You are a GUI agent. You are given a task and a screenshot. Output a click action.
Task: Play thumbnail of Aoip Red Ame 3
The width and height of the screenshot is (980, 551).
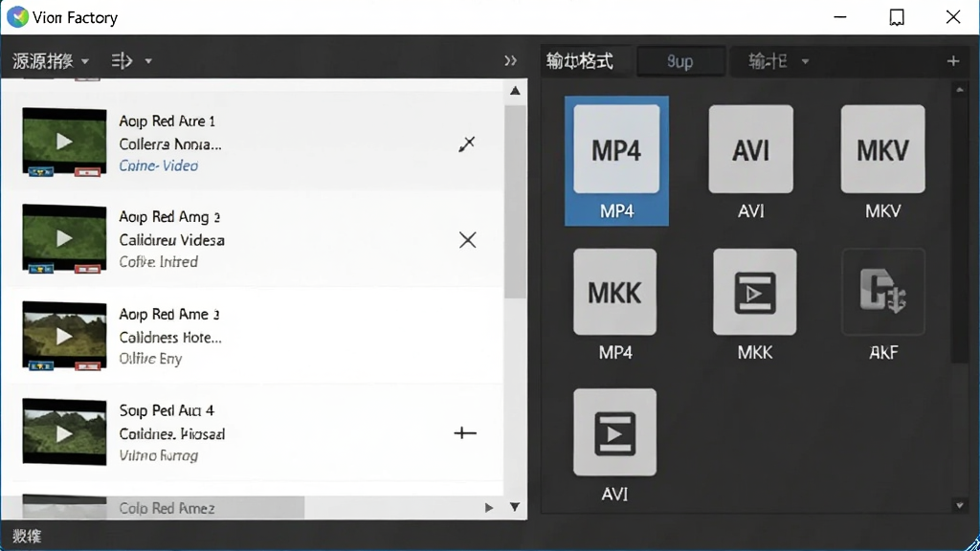[x=64, y=336]
